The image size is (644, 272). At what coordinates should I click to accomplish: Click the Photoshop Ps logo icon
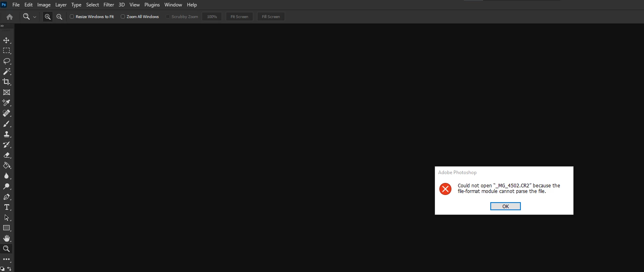4,5
